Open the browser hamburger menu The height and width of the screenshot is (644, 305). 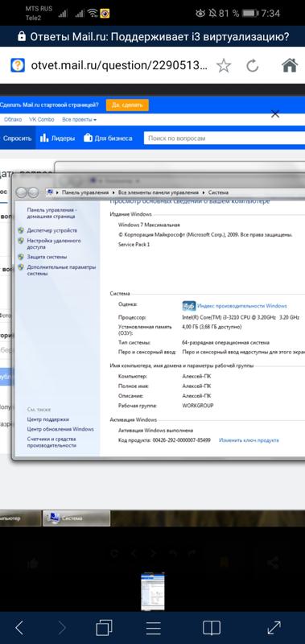(153, 628)
